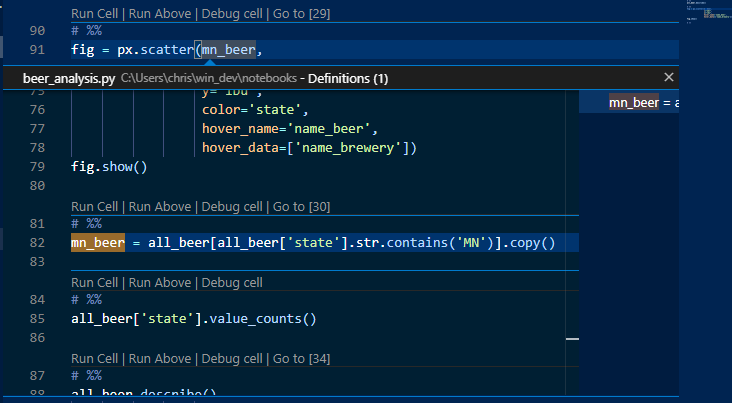Click value_counts() on line 85
Screen dimensions: 732x403
point(263,318)
